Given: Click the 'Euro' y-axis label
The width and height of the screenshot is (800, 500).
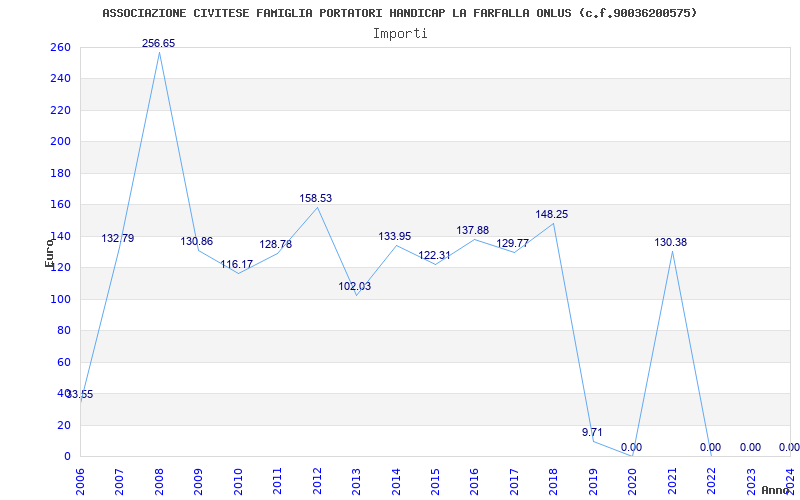Looking at the screenshot, I should click(x=49, y=253).
